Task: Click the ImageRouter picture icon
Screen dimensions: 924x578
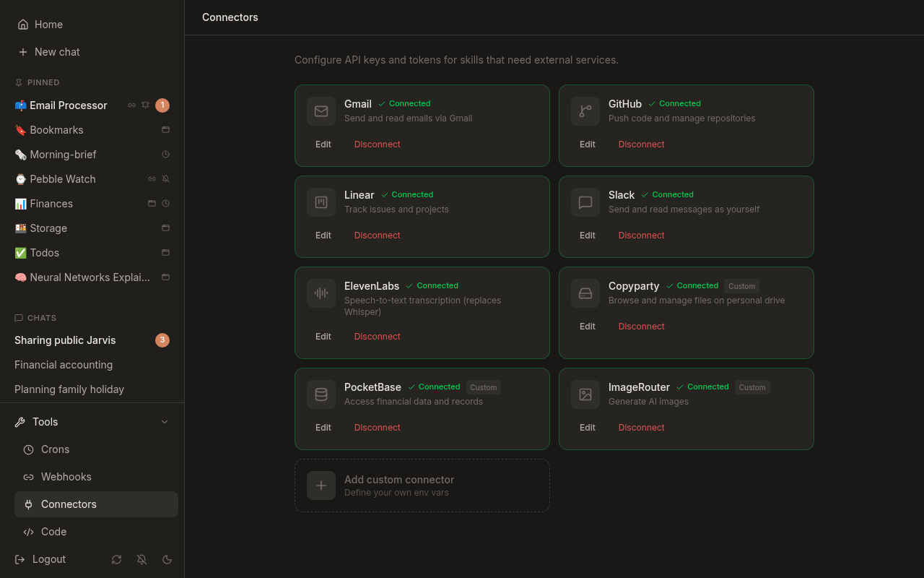Action: 585,394
